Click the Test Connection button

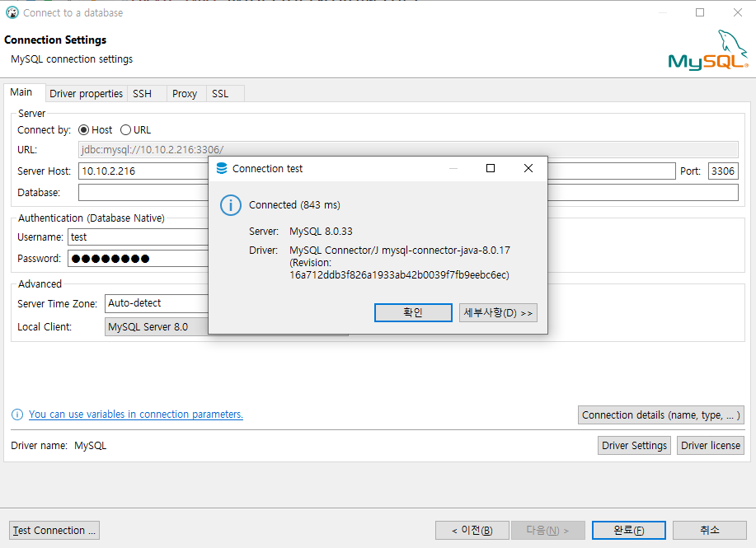pyautogui.click(x=54, y=531)
